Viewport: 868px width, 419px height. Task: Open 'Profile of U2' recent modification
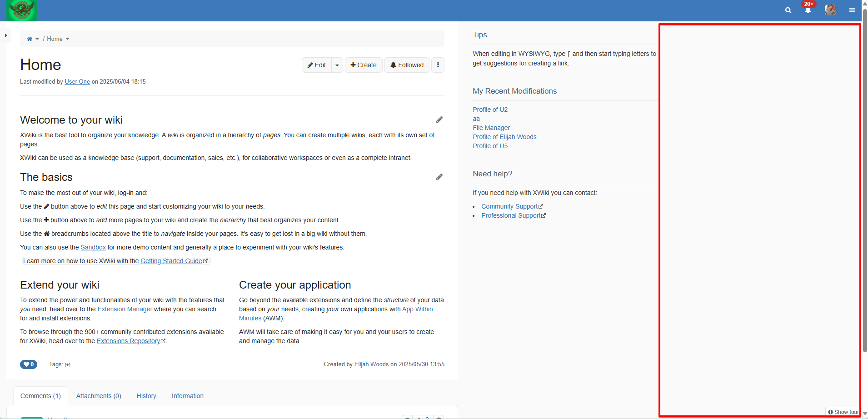pos(490,110)
